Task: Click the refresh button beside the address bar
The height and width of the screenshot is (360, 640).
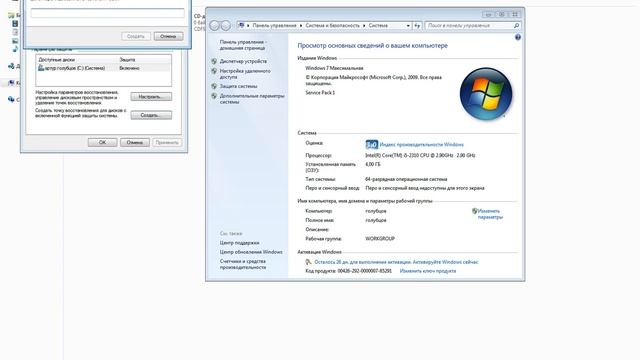Action: point(417,25)
